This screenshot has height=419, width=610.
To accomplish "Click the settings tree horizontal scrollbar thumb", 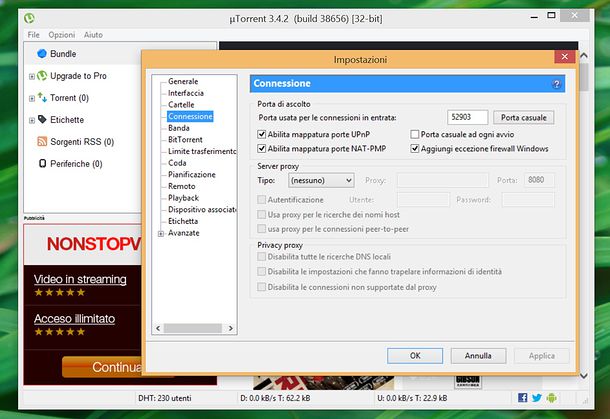I will pyautogui.click(x=193, y=328).
